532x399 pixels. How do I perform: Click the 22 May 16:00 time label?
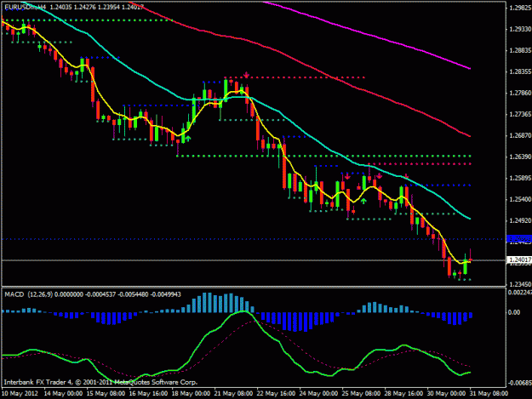(x=276, y=394)
